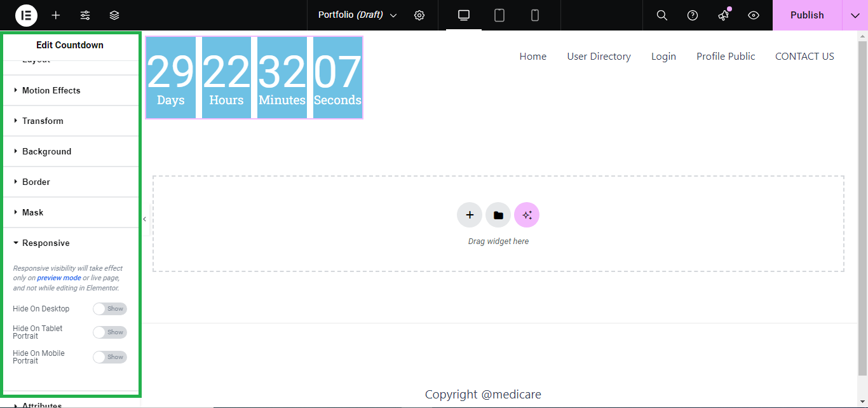Switch to tablet device view
The width and height of the screenshot is (868, 408).
pos(499,15)
